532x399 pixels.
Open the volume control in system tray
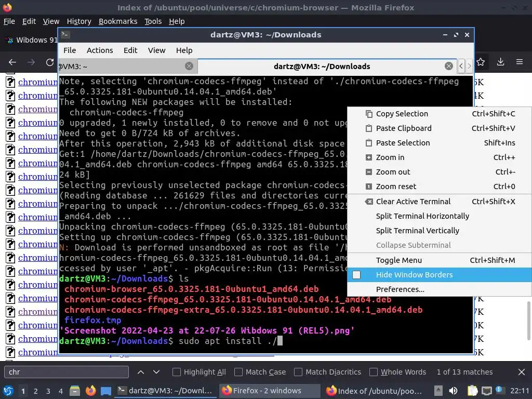pos(453,391)
